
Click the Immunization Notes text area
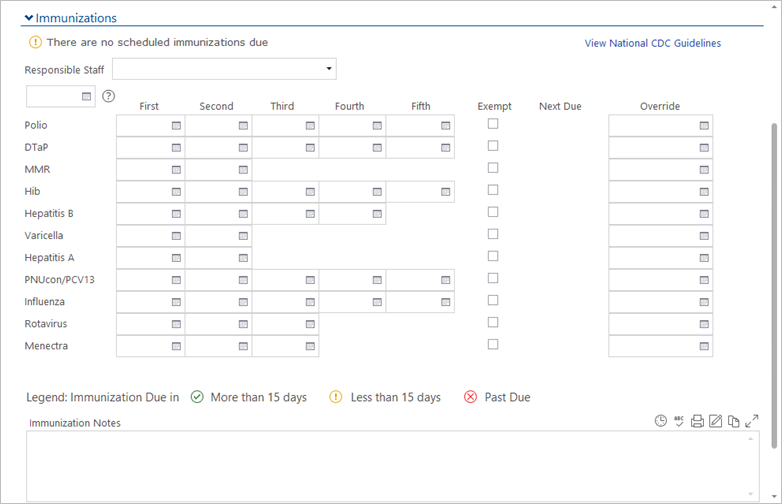click(x=385, y=465)
